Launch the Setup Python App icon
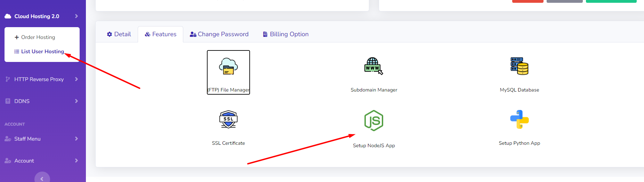 520,119
